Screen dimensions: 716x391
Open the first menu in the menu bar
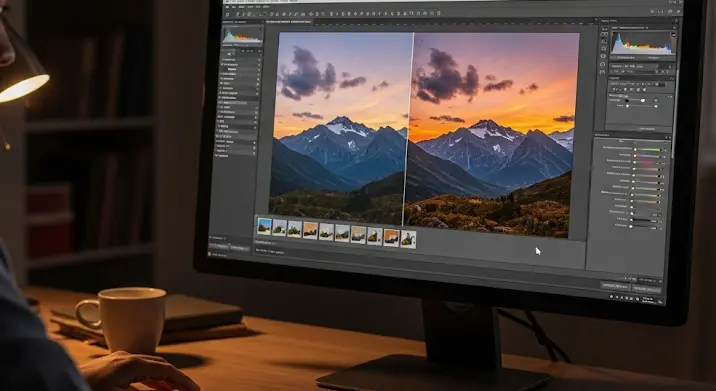(x=227, y=7)
